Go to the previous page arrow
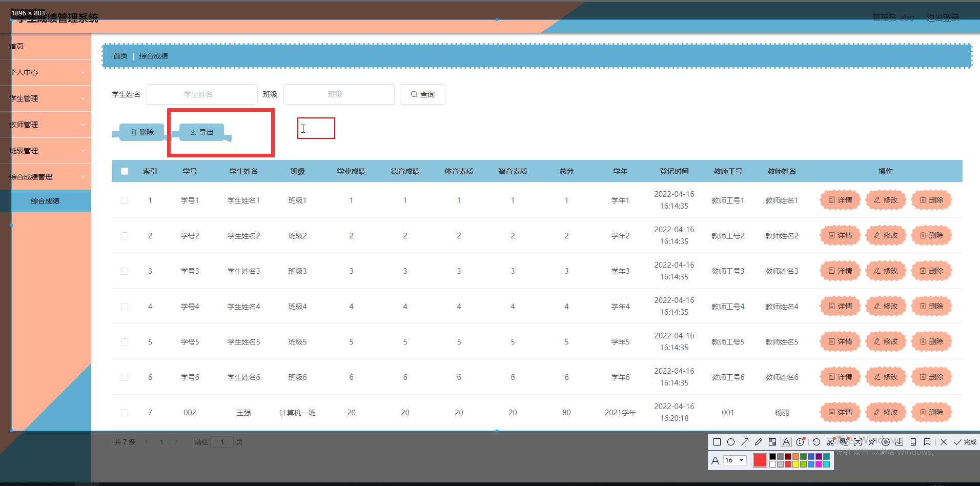This screenshot has width=980, height=486. (147, 442)
